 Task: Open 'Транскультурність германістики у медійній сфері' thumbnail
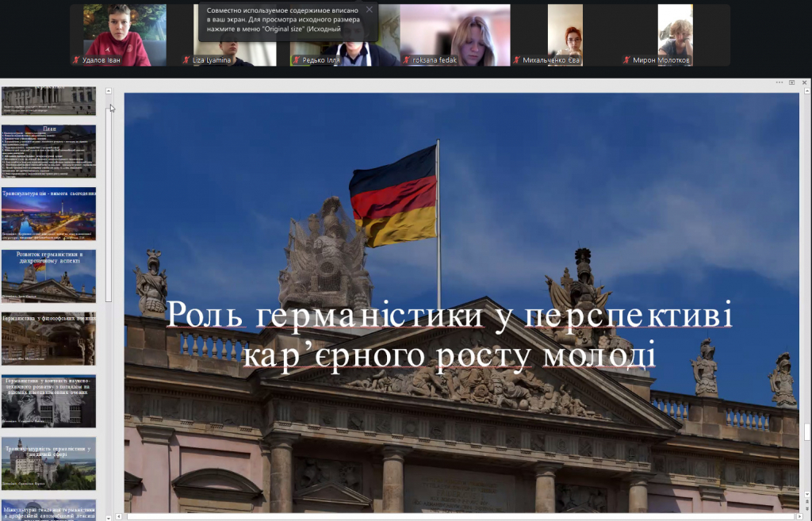click(x=48, y=463)
